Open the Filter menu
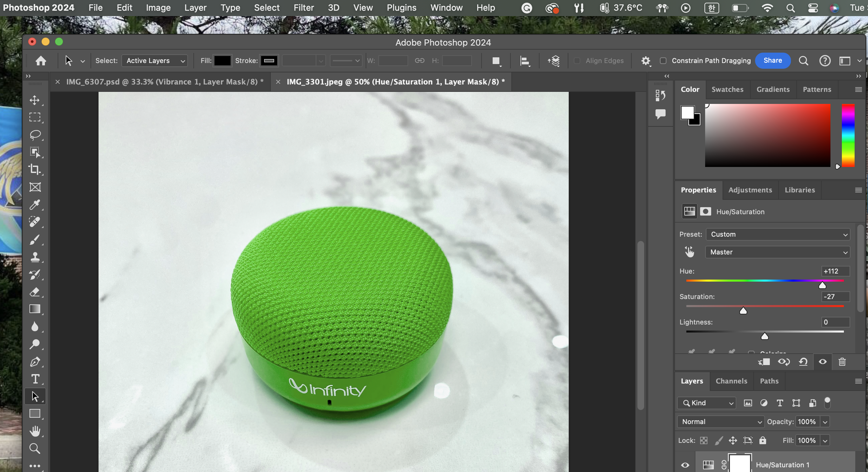Screen dimensions: 868x472 [303, 8]
